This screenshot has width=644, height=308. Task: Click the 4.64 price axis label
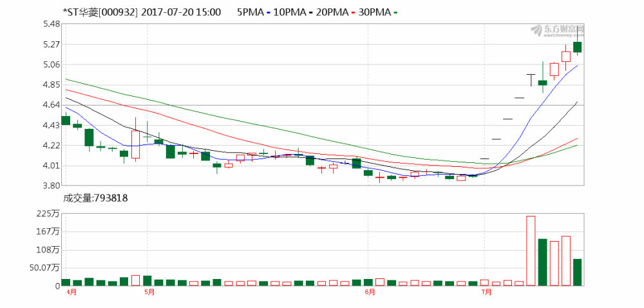tap(52, 106)
